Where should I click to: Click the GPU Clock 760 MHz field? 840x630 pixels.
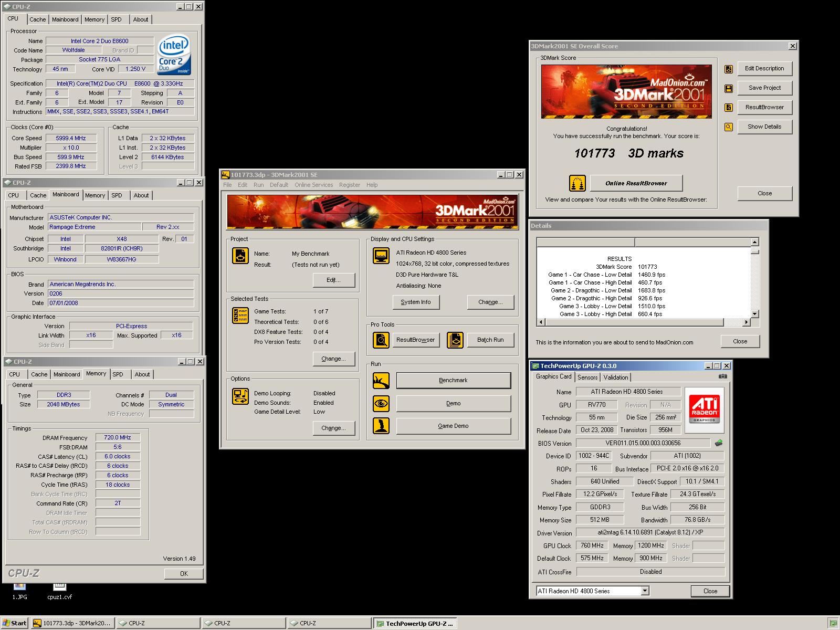[x=592, y=545]
